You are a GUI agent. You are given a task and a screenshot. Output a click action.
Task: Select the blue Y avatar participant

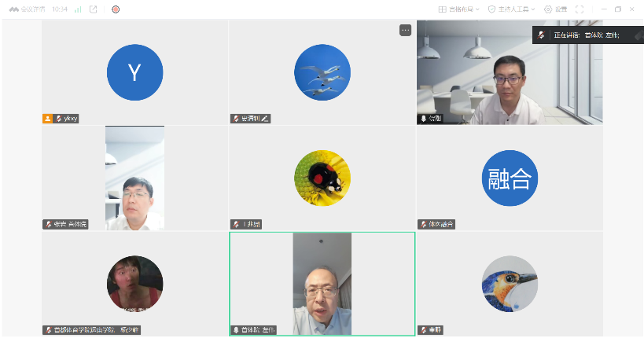[x=134, y=72]
